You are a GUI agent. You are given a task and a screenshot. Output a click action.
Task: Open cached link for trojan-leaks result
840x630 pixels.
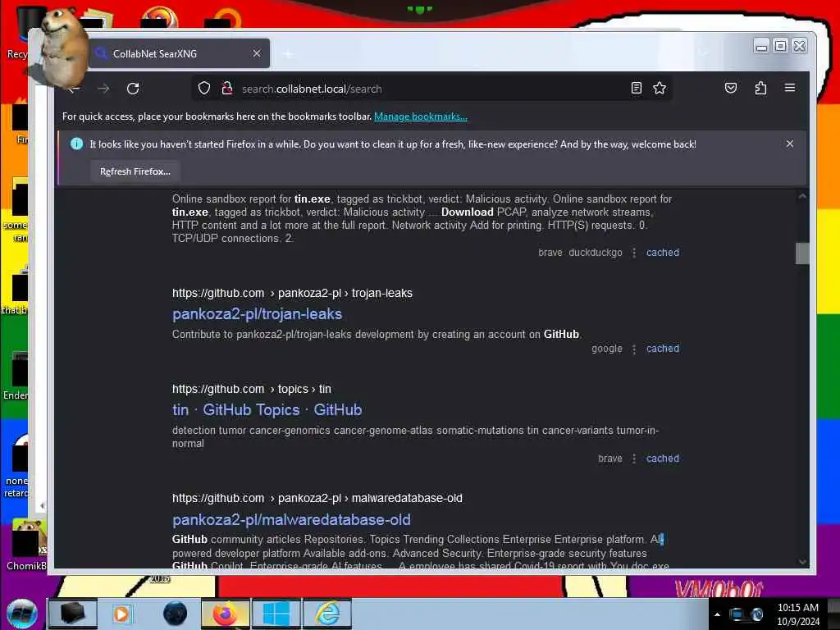(x=663, y=348)
